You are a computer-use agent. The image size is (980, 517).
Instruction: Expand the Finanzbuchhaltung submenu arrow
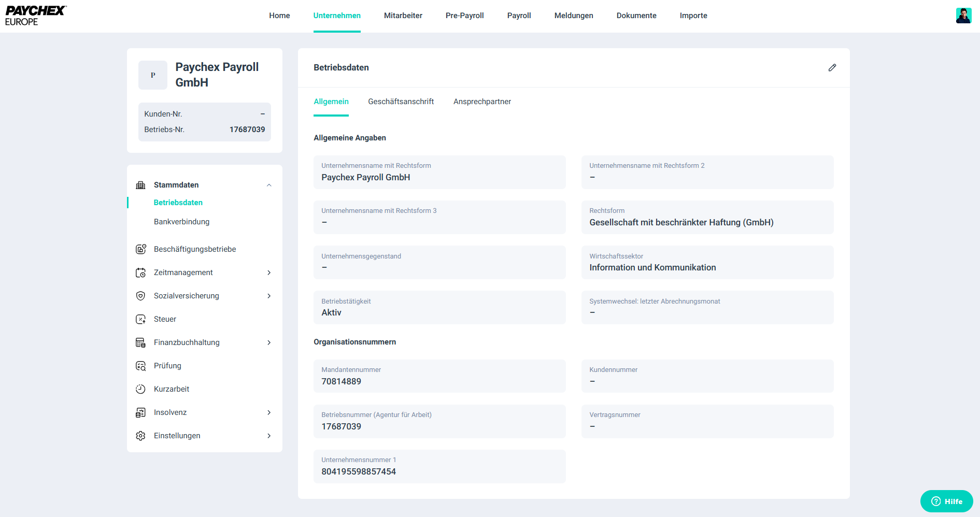(269, 342)
